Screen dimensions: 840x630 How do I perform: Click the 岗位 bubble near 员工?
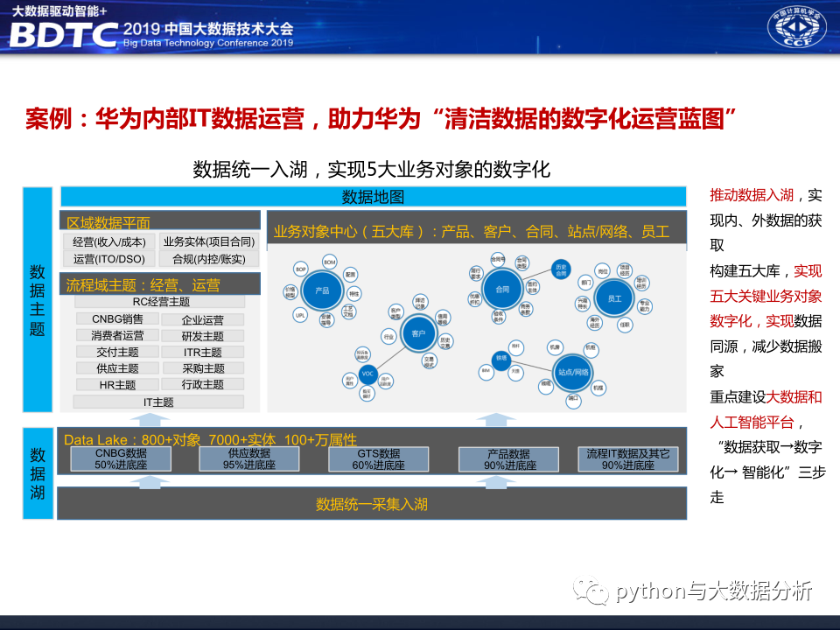point(603,271)
